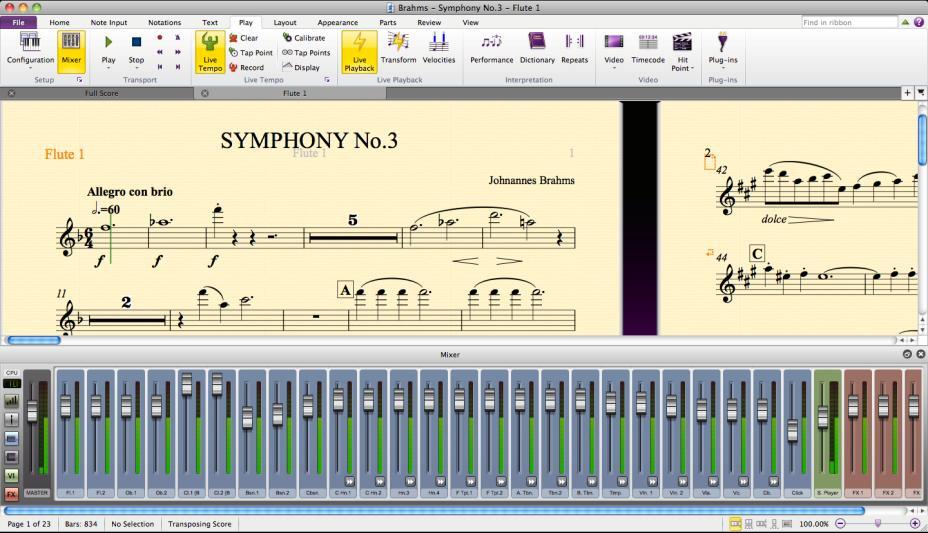Collapse the ribbon with green arrow
This screenshot has width=928, height=533.
click(905, 22)
